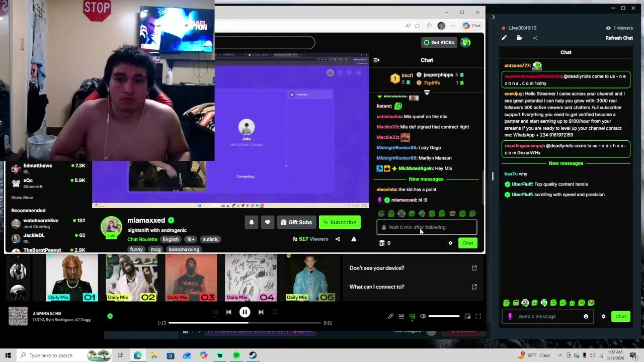Select the English tag
The height and width of the screenshot is (362, 644).
pos(171,239)
